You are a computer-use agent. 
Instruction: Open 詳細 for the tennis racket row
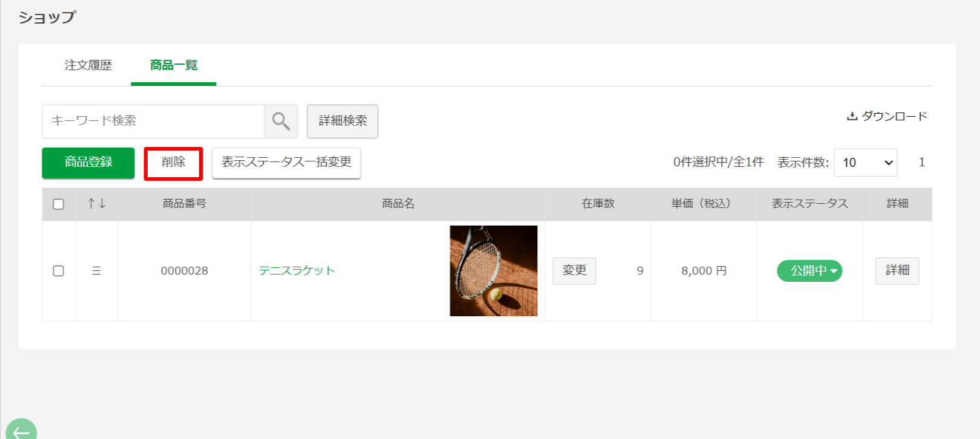(897, 271)
